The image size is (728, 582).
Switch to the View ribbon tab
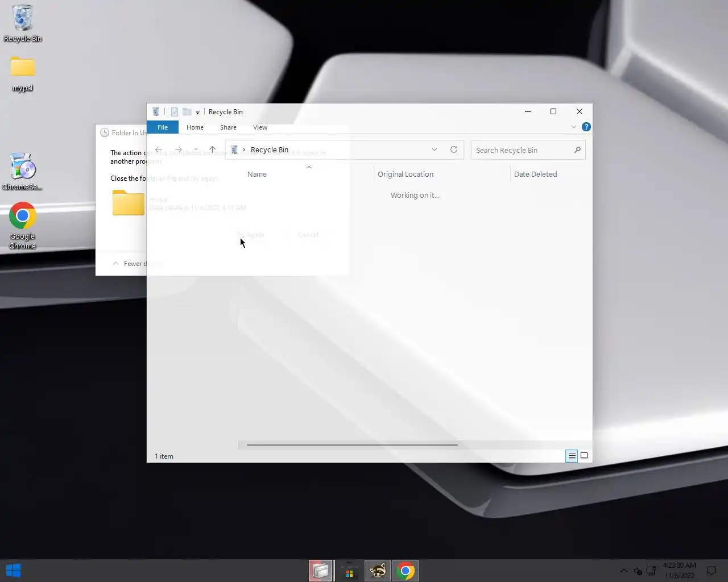(x=260, y=127)
